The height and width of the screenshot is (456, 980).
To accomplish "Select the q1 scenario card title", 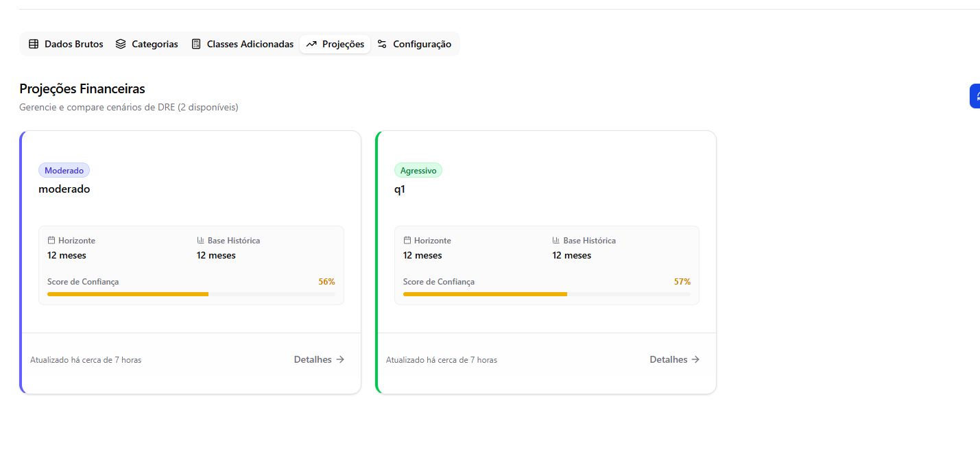I will pyautogui.click(x=400, y=189).
